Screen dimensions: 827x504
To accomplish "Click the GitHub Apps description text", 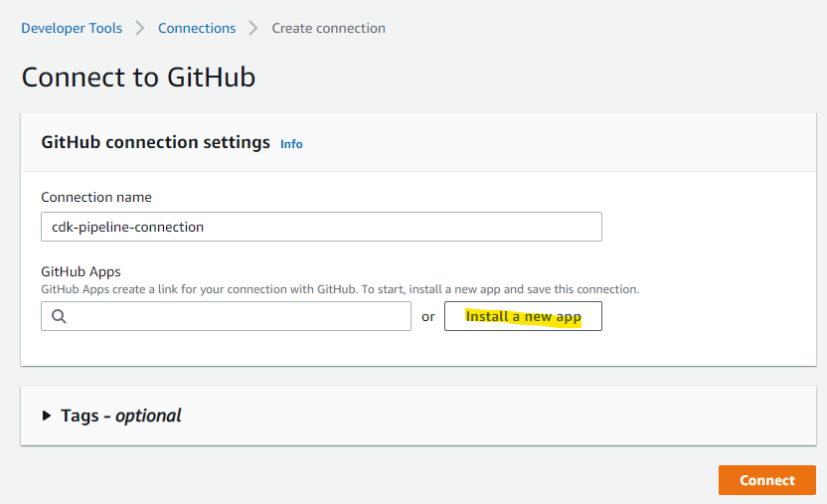I will (x=340, y=289).
